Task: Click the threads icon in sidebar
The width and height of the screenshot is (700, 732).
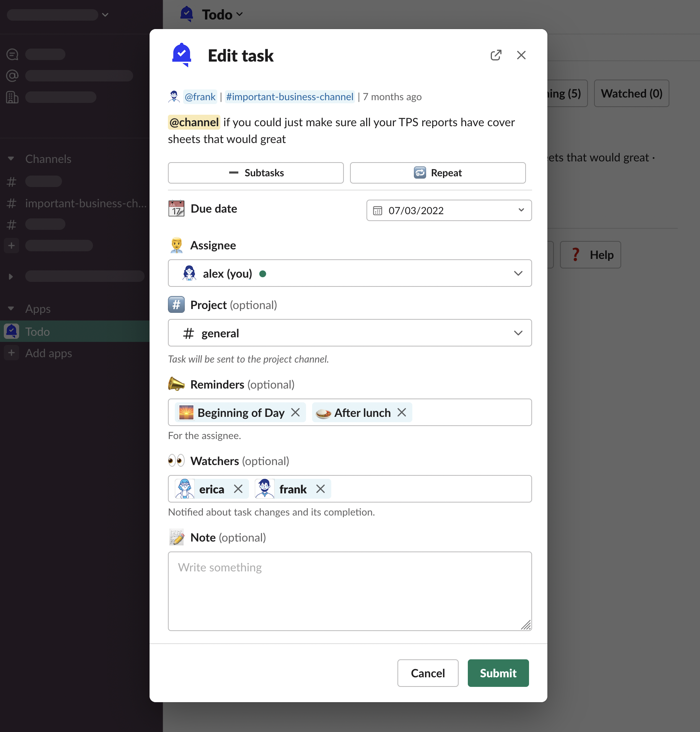Action: pyautogui.click(x=12, y=54)
